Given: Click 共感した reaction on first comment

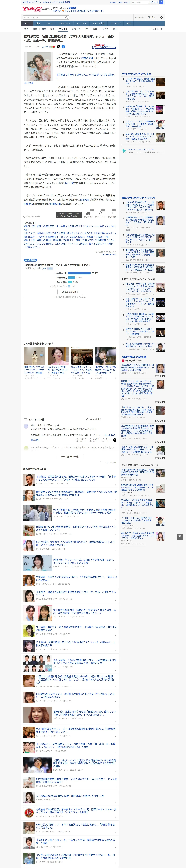Looking at the screenshot, I should 81,440.
